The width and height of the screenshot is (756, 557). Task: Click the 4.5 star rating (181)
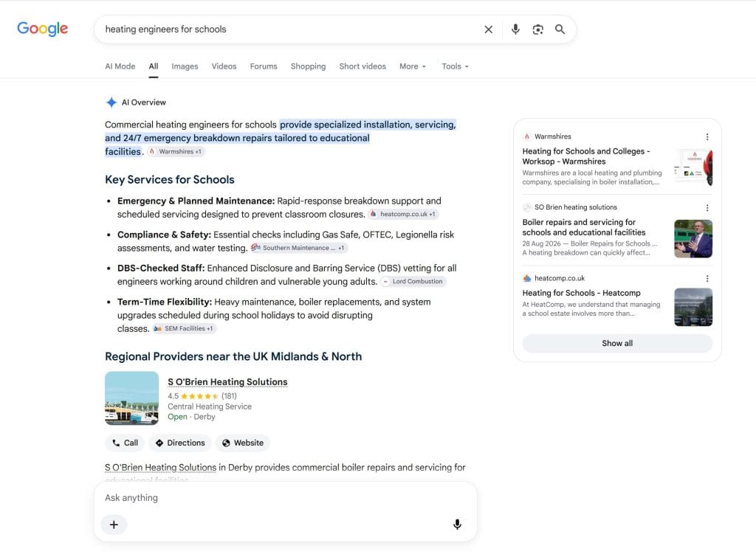[x=202, y=396]
